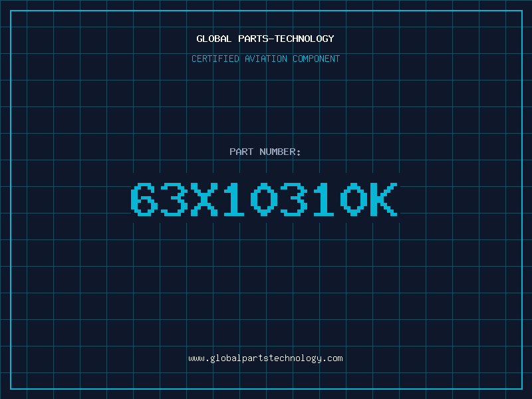Select the CERTIFIED AVIATION COMPONENT subtitle
This screenshot has width=532, height=399.
click(x=265, y=59)
